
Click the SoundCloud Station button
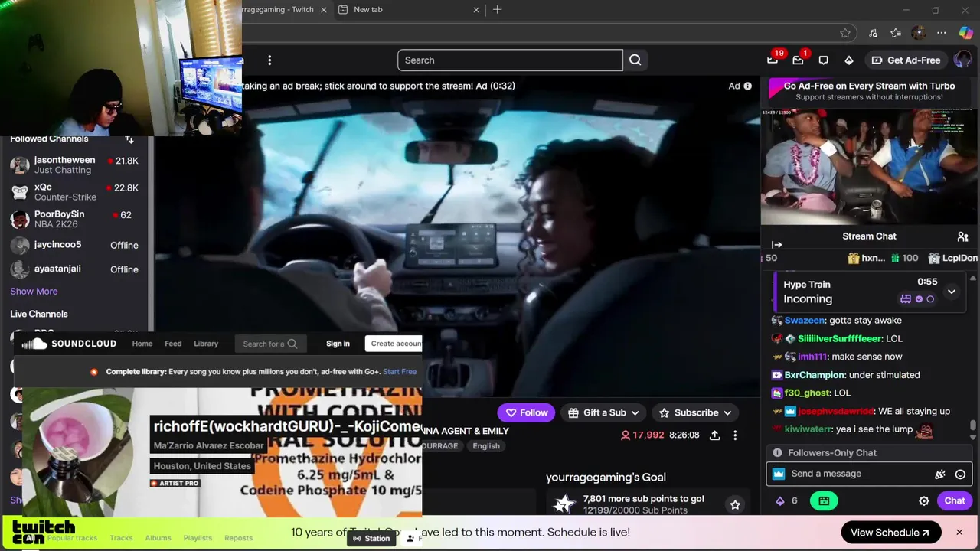371,538
